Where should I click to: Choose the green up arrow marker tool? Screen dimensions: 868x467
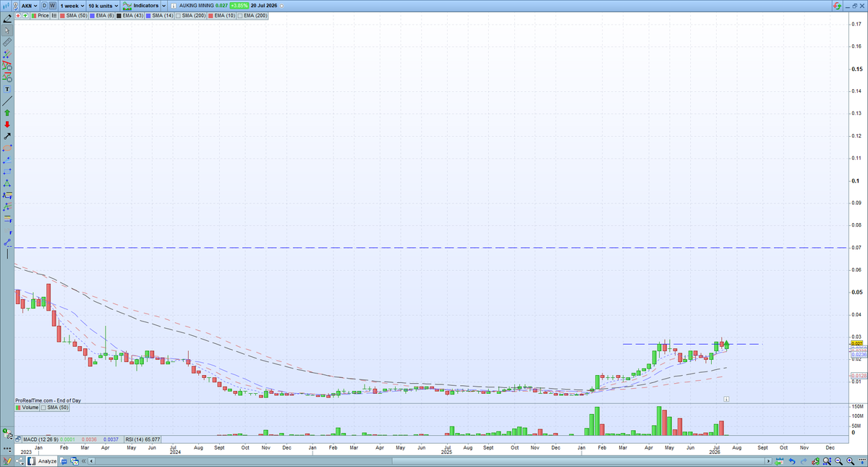(7, 112)
